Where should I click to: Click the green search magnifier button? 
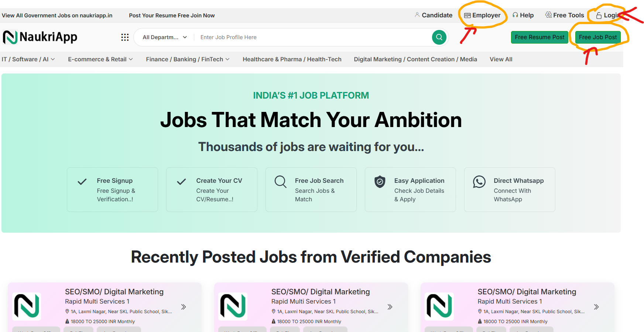click(x=439, y=37)
